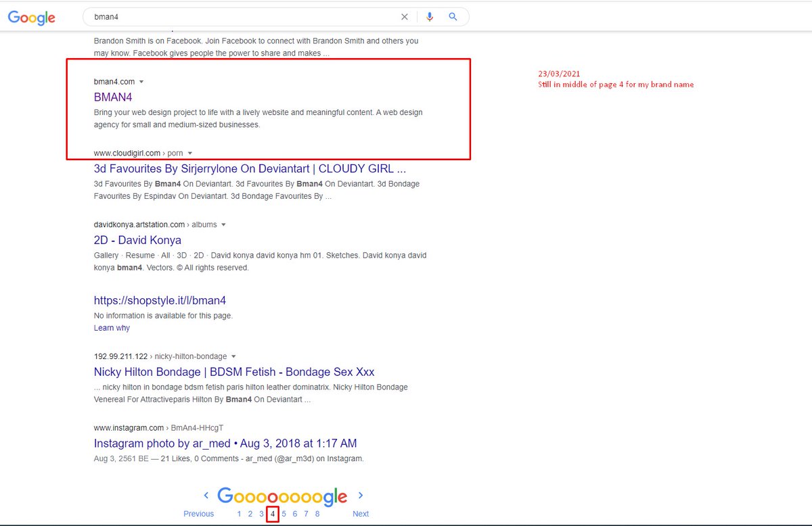Click the bman4.com URL text
Image resolution: width=812 pixels, height=526 pixels.
(114, 82)
